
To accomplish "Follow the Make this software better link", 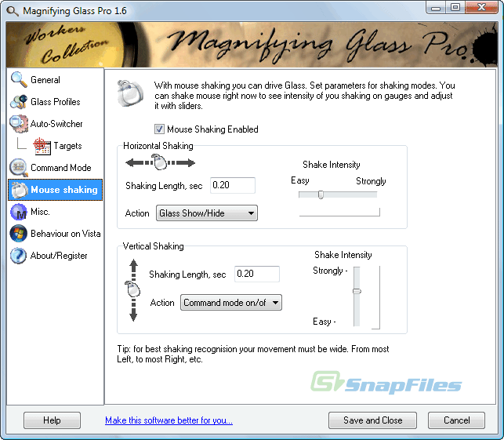I will pyautogui.click(x=169, y=420).
